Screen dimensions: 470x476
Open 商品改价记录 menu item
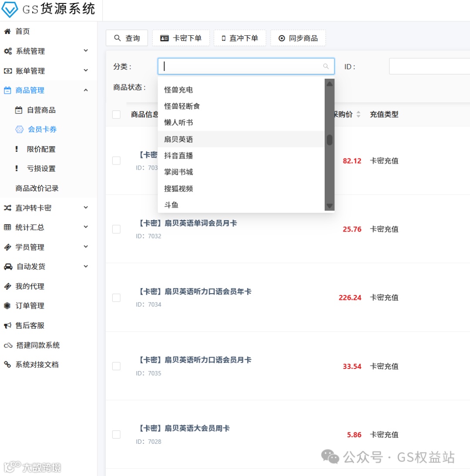click(37, 188)
